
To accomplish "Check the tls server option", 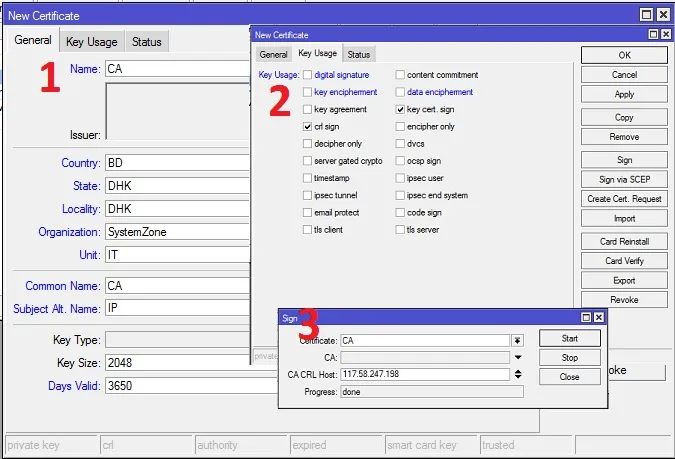I will [x=400, y=230].
